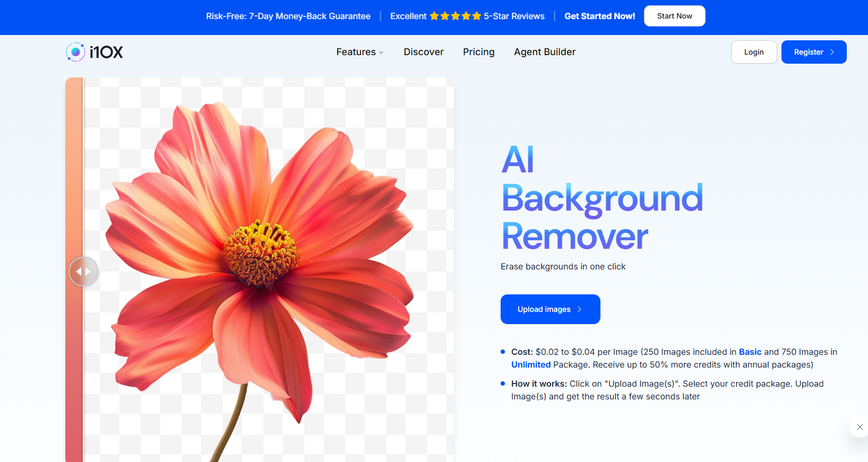Click the before/after comparison slider handle
Image resolution: width=868 pixels, height=462 pixels.
point(83,272)
